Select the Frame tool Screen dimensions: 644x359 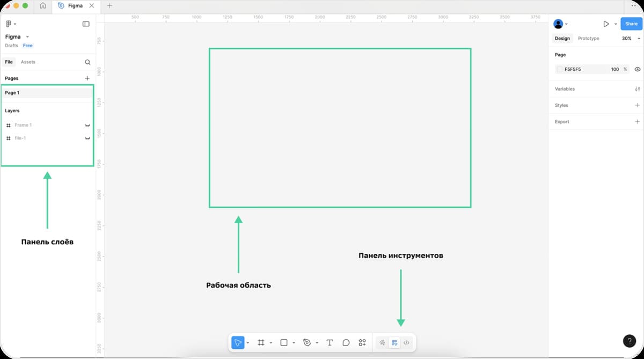pos(261,342)
